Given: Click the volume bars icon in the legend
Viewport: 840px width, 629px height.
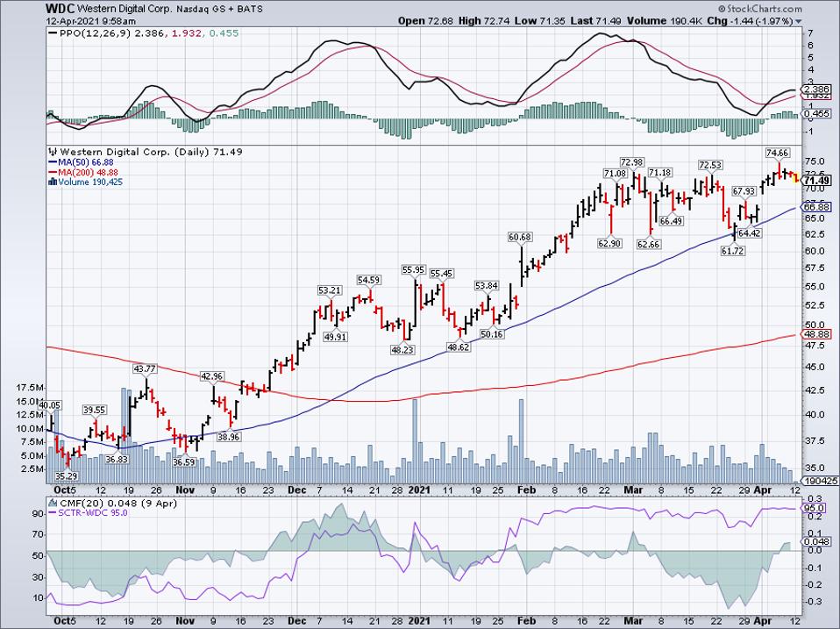Looking at the screenshot, I should (x=53, y=182).
